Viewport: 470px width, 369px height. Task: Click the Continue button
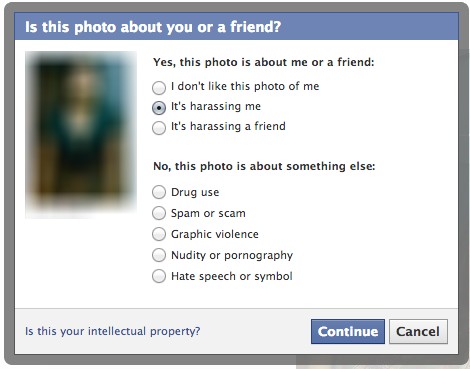(x=348, y=331)
